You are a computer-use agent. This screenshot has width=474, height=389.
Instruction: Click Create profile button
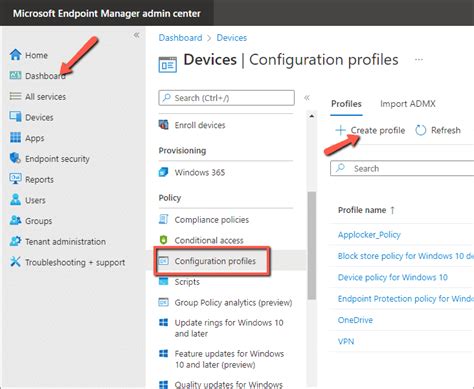tap(370, 130)
